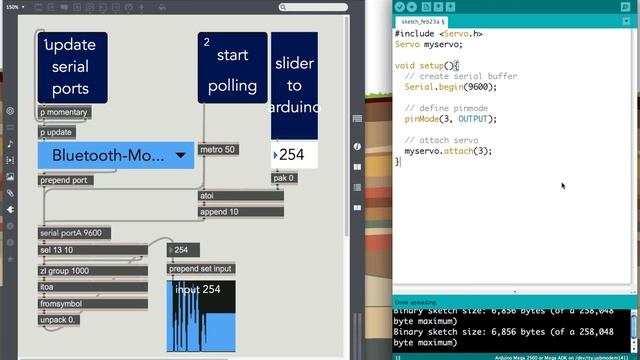Open the Bluetooth-Mo... port dropdown menu
Image resolution: width=640 pixels, height=360 pixels.
(x=116, y=155)
